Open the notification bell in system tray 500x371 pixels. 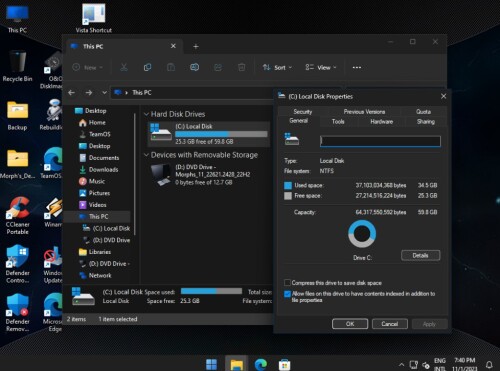pyautogui.click(x=489, y=364)
